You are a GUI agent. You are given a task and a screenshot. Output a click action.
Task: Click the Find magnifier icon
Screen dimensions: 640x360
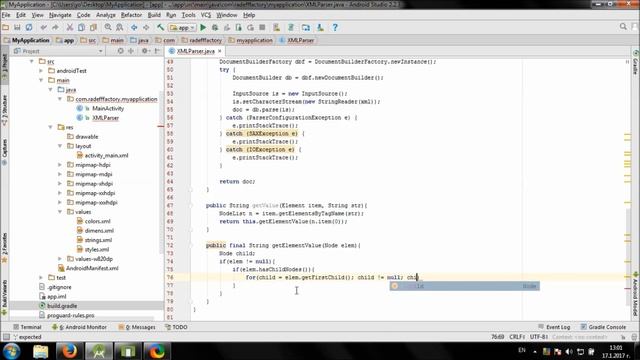108,27
